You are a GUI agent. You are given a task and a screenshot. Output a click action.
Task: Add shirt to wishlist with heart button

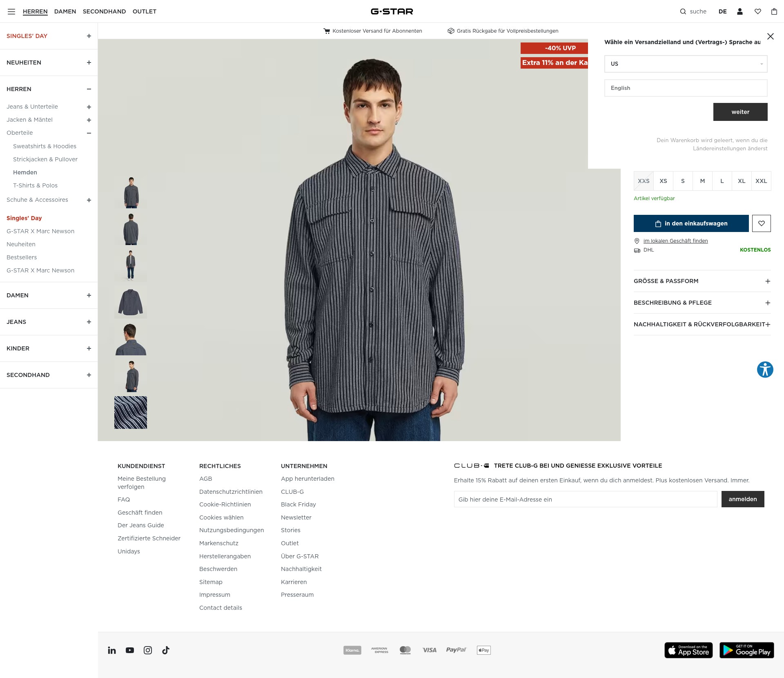click(761, 223)
